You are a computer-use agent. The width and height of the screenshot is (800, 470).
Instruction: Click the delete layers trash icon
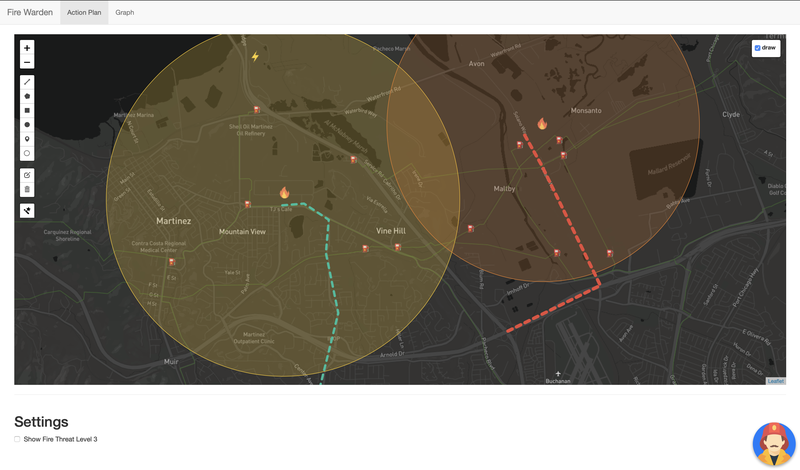pyautogui.click(x=27, y=189)
